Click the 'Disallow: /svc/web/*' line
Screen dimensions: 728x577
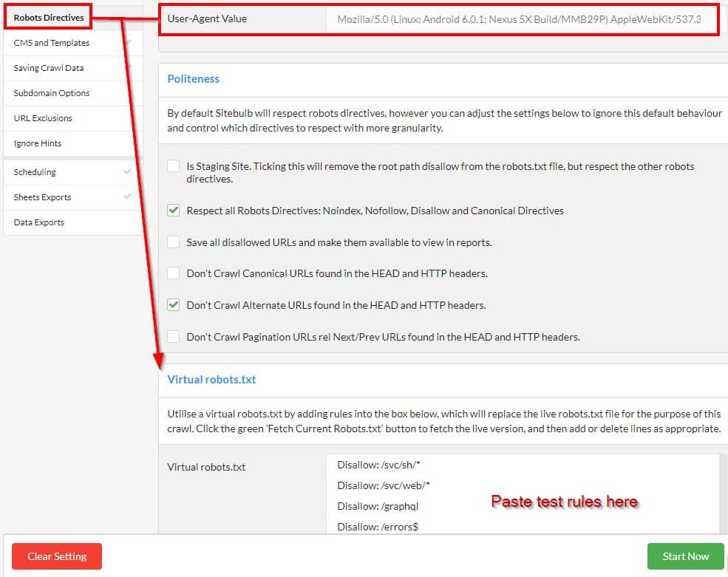pos(384,485)
